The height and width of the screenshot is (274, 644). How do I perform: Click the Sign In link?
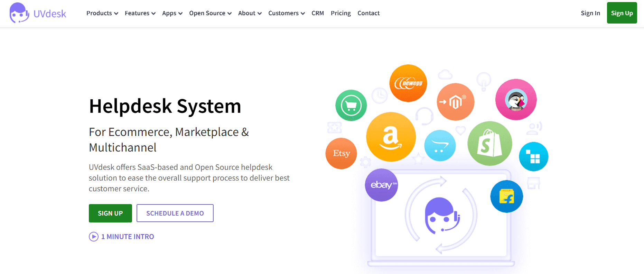590,13
